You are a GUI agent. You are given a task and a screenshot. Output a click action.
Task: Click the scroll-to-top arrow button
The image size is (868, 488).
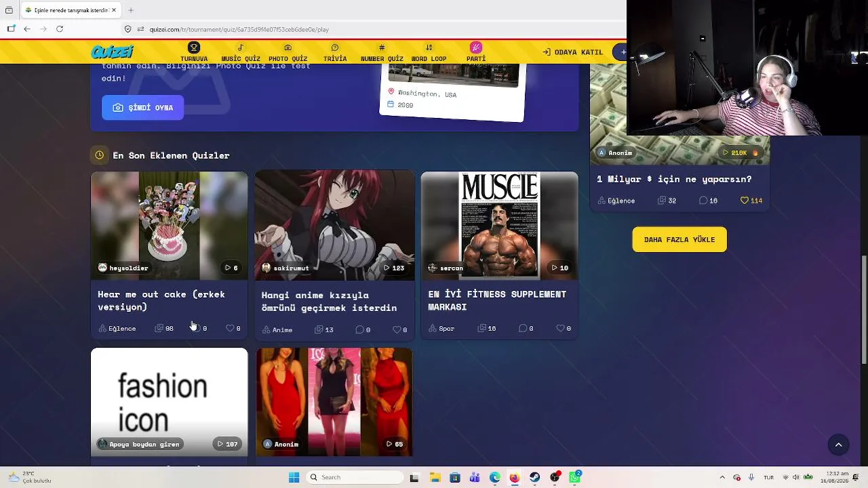pos(838,445)
